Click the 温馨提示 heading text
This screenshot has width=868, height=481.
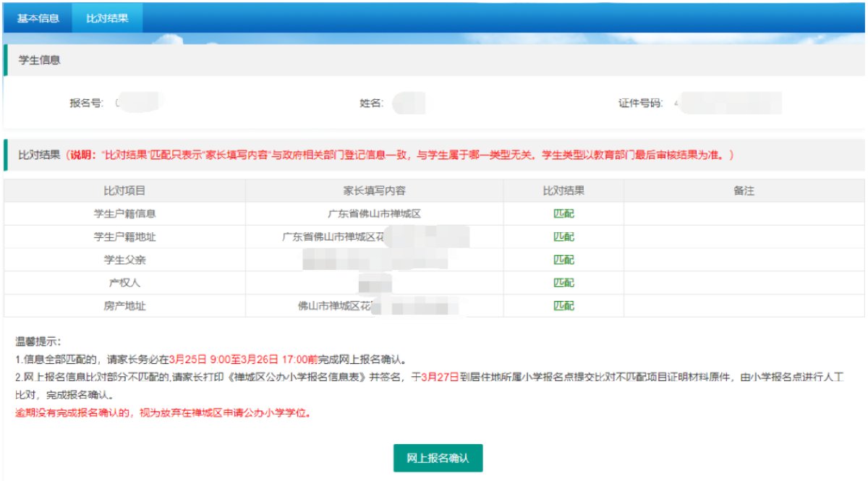(x=38, y=341)
